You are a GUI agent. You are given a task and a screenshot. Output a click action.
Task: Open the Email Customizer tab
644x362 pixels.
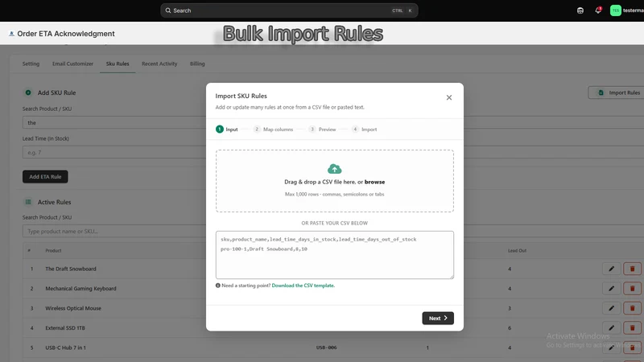72,64
